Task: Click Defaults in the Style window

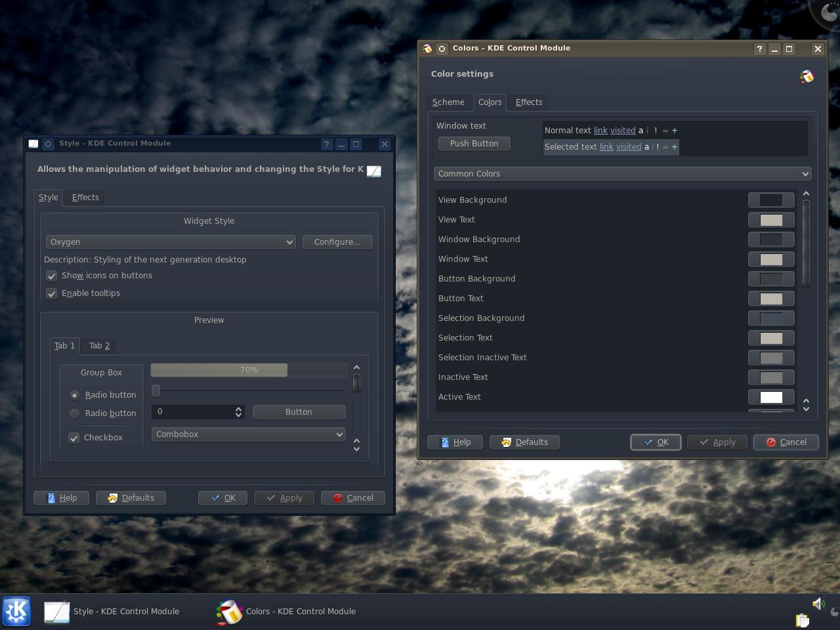Action: click(x=131, y=498)
